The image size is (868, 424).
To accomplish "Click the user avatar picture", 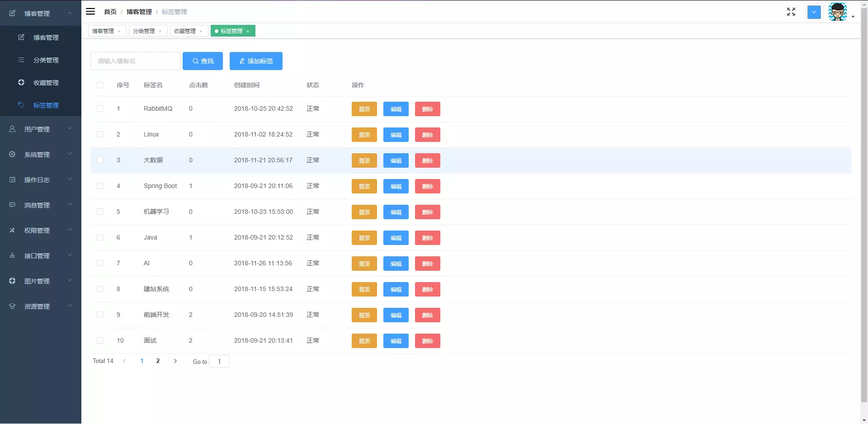I will click(838, 12).
